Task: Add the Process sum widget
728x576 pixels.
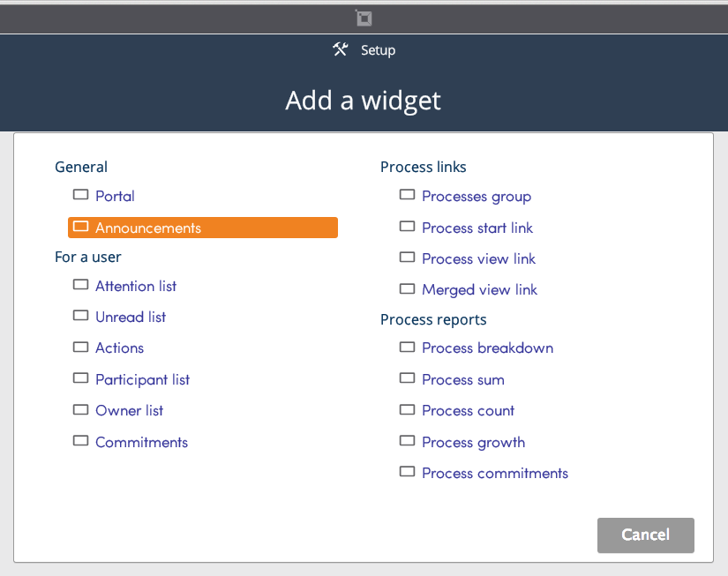Action: click(463, 379)
